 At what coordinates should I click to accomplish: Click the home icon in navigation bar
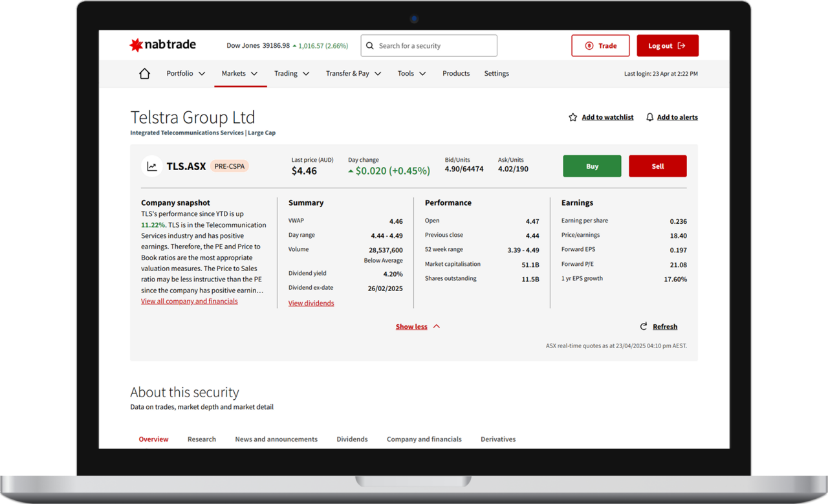click(144, 74)
